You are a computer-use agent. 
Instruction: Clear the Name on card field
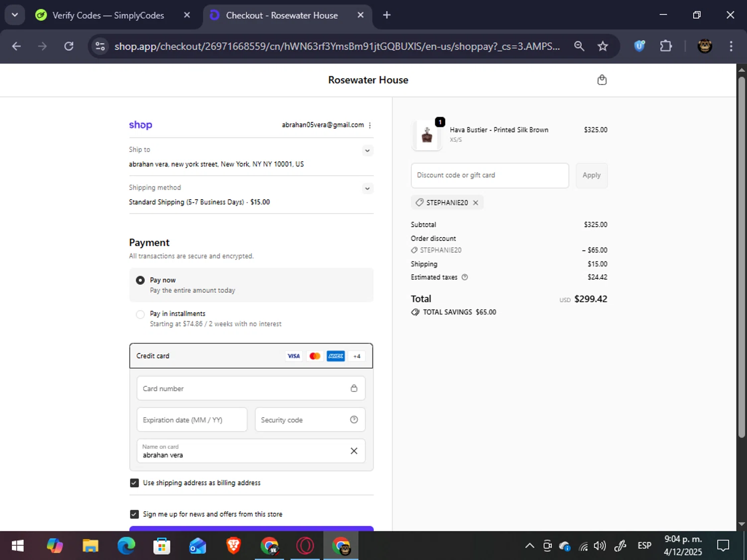tap(354, 451)
